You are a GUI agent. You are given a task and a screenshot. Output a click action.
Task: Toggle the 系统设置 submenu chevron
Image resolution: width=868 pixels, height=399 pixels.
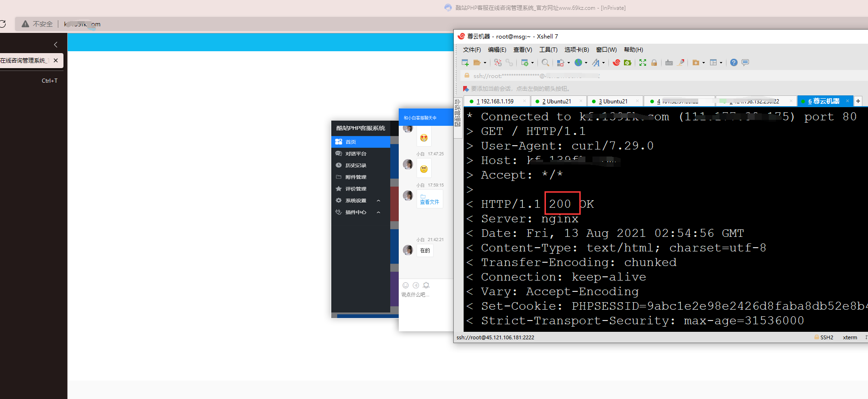(379, 201)
